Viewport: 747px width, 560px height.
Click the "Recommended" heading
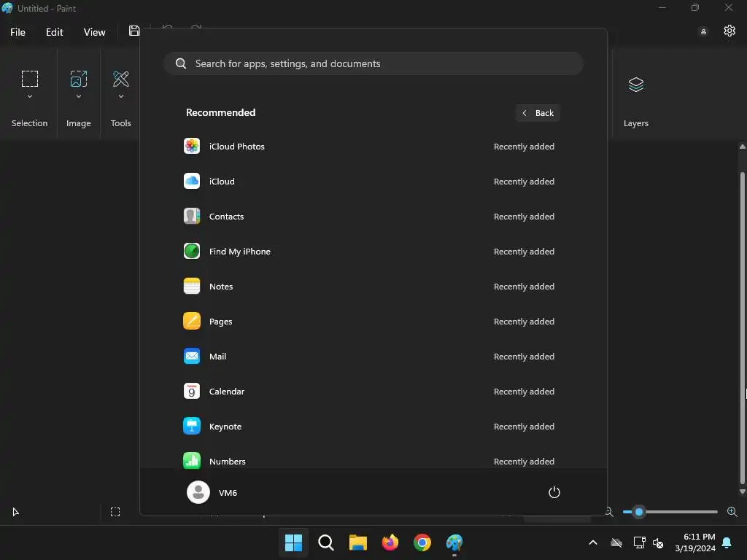[220, 112]
